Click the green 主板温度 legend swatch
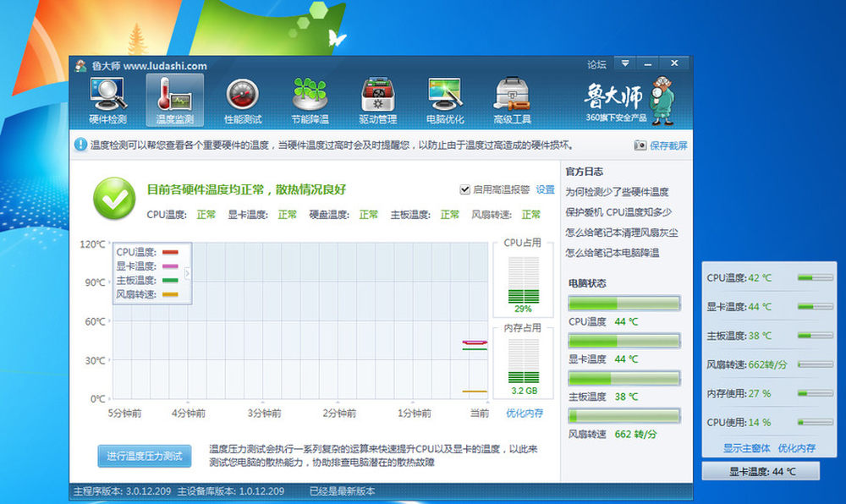This screenshot has width=846, height=504. coord(170,280)
